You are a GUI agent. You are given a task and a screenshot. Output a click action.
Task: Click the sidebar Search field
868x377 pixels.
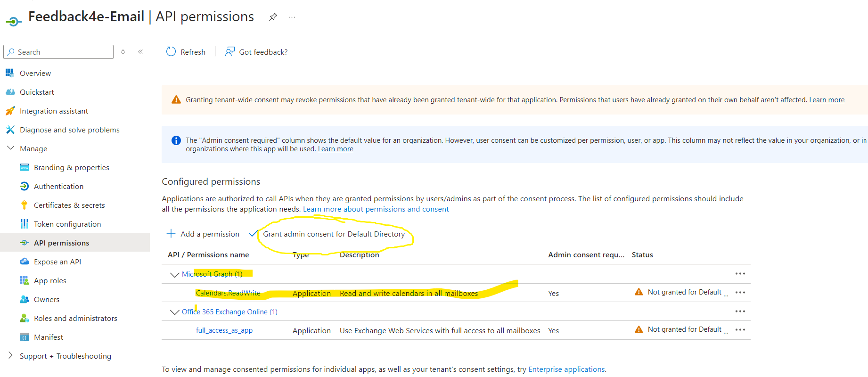(x=58, y=52)
